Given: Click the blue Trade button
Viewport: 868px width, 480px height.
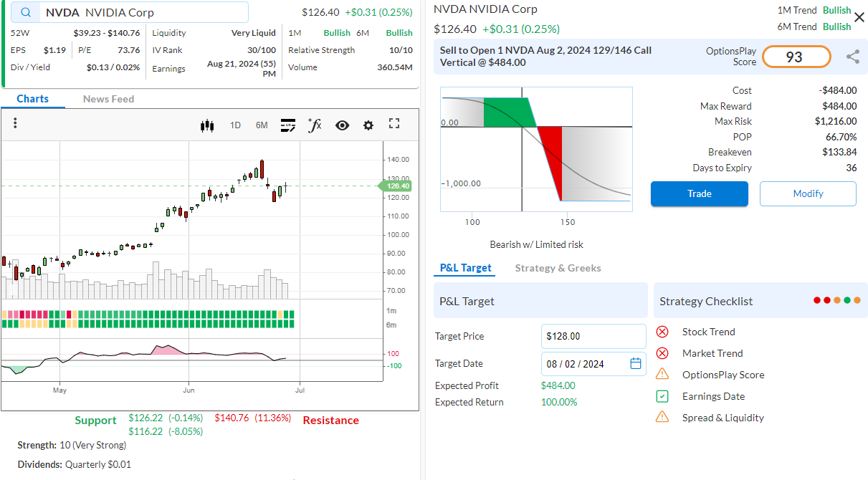Looking at the screenshot, I should (700, 193).
